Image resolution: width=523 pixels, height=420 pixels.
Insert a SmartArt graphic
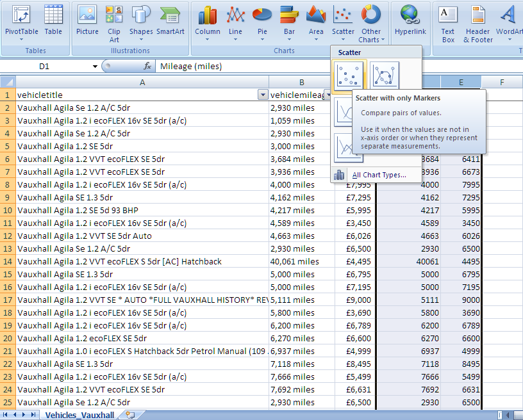(x=170, y=22)
